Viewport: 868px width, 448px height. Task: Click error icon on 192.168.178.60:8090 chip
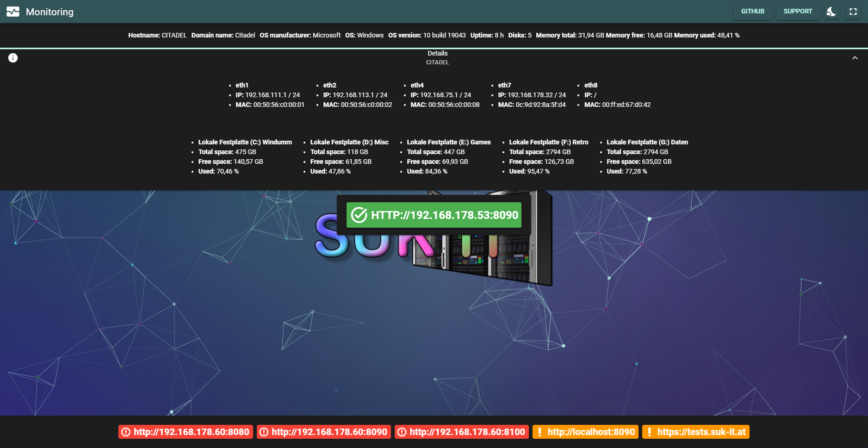coord(264,432)
